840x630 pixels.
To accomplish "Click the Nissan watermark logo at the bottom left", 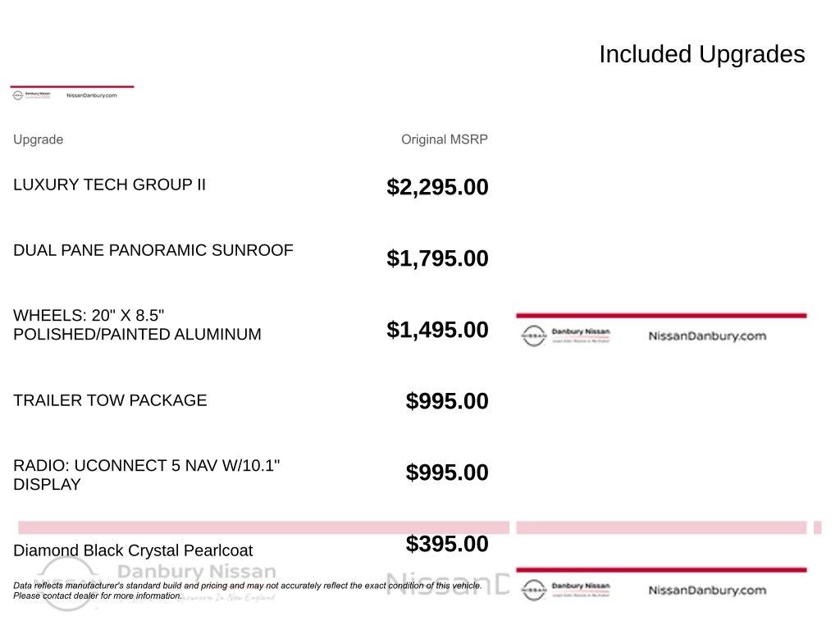I will 66,583.
